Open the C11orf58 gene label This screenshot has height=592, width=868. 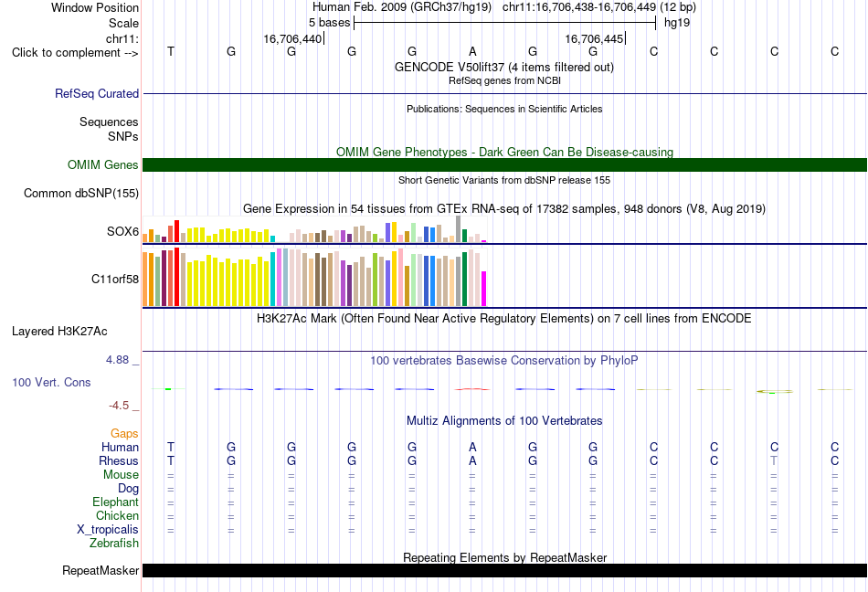pos(115,279)
